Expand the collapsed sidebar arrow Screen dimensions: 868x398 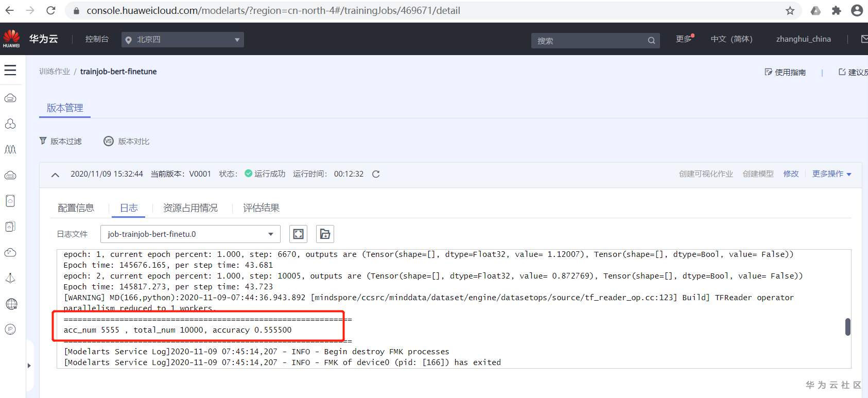pyautogui.click(x=29, y=366)
